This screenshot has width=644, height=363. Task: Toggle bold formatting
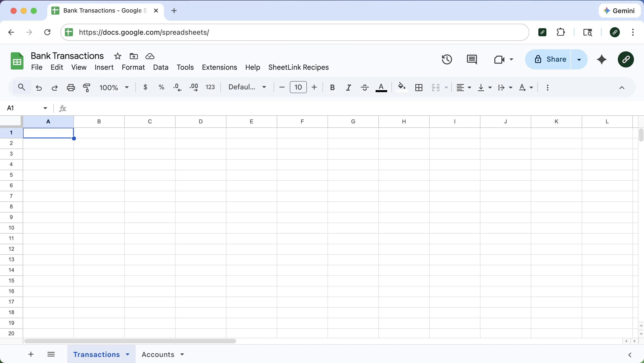coord(332,88)
